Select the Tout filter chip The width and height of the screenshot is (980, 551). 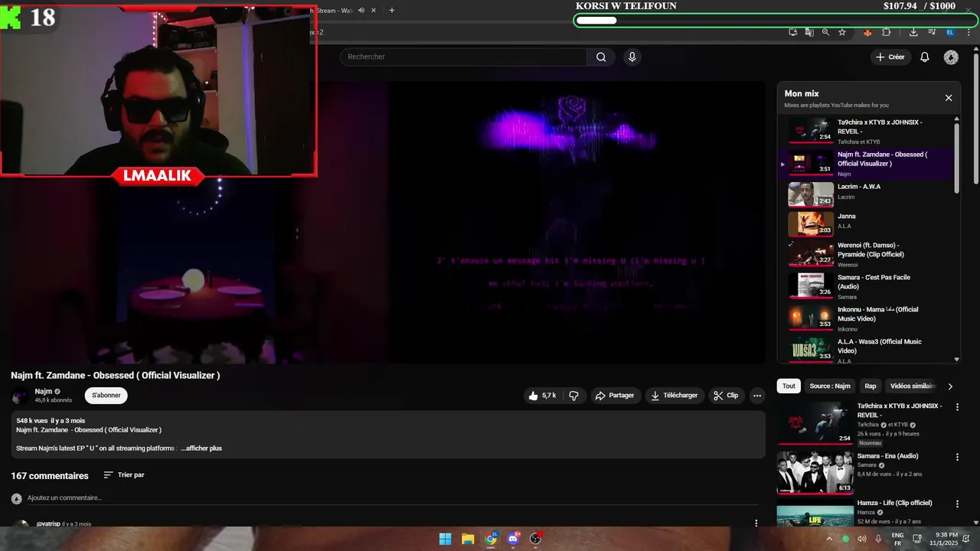789,386
